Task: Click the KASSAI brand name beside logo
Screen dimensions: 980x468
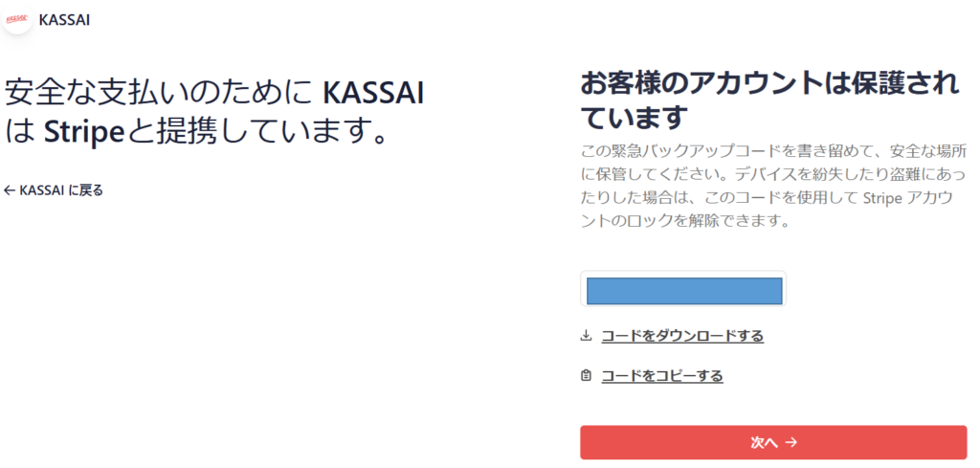Action: [x=64, y=20]
